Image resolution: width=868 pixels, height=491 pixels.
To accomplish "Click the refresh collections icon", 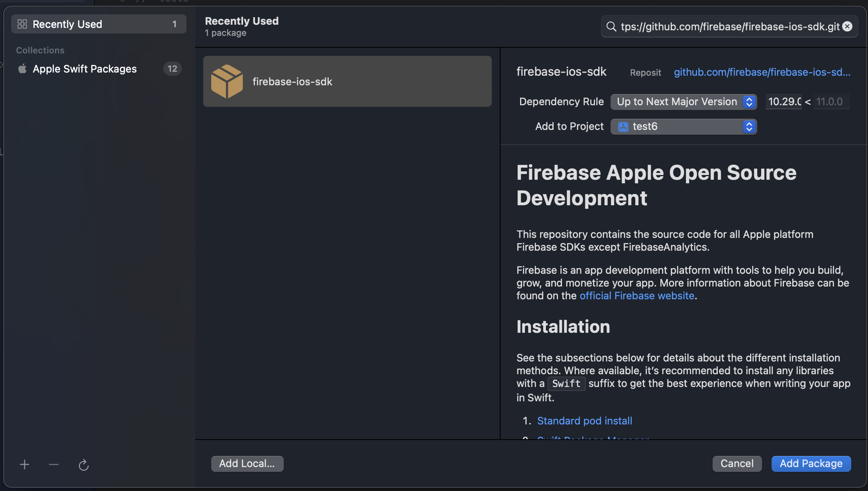I will tap(84, 464).
